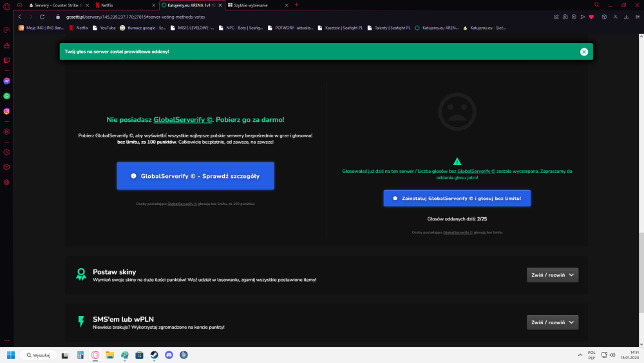Open Talenty Seafight PL bookmark
Viewport: 644px width, 363px height.
389,28
